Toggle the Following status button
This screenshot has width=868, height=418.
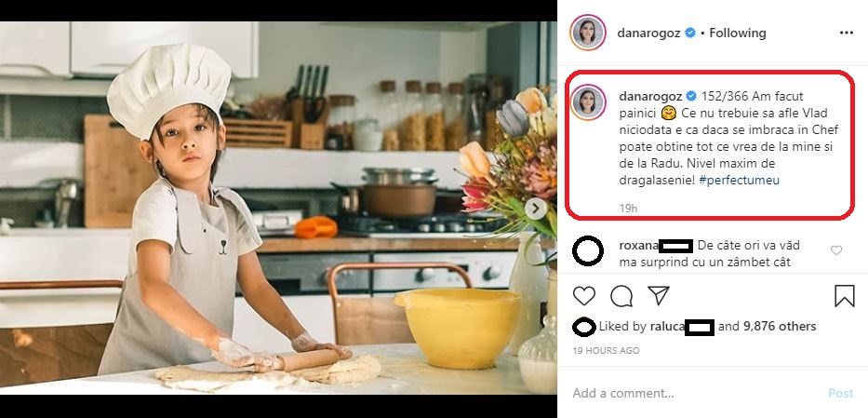click(738, 33)
